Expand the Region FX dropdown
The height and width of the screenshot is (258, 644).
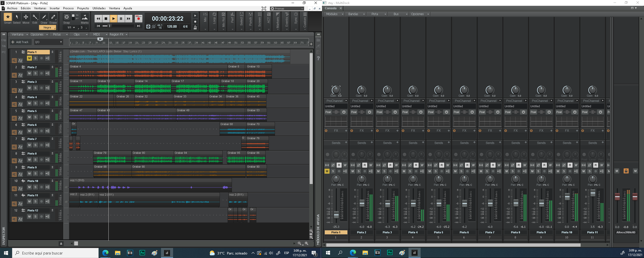pyautogui.click(x=118, y=34)
